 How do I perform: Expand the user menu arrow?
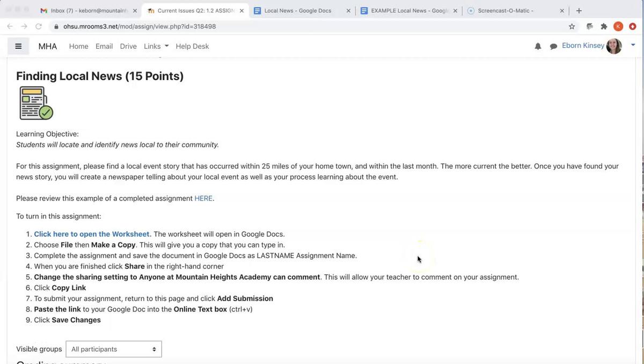pyautogui.click(x=633, y=46)
